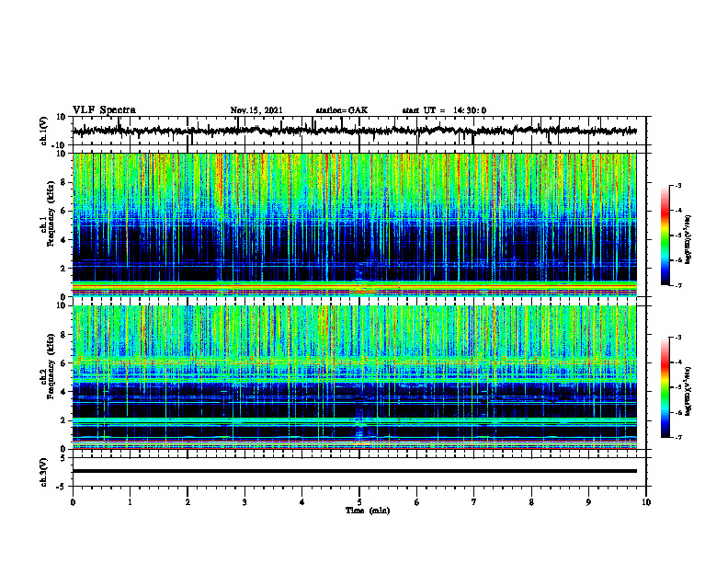Click the "-5" tick on the ch.3(V) axis
This screenshot has height=563, width=728.
click(62, 487)
